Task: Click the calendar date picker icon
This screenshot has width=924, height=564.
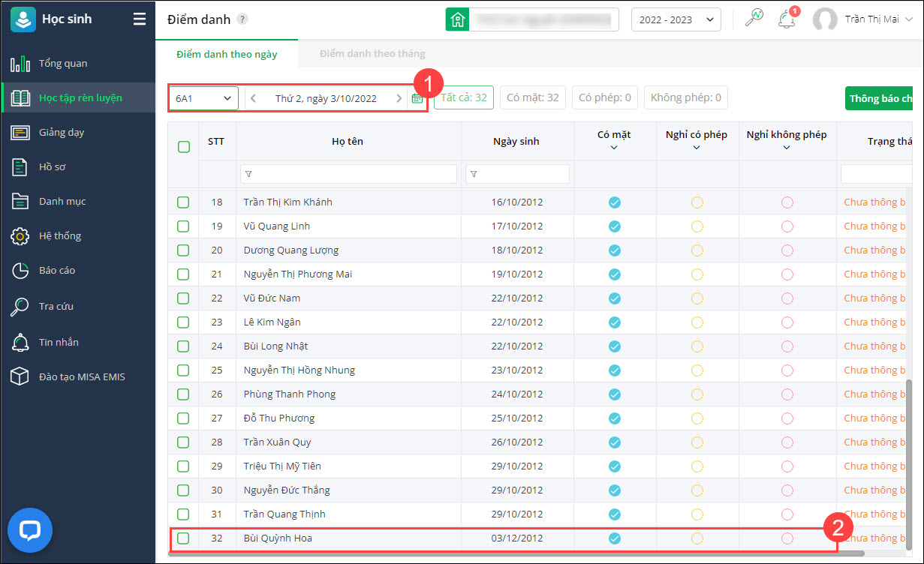Action: point(417,98)
